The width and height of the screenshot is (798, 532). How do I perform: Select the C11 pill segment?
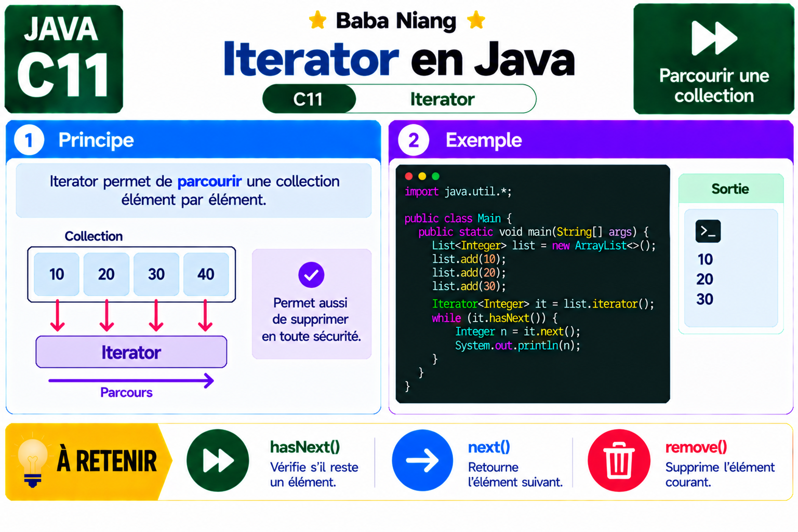309,99
